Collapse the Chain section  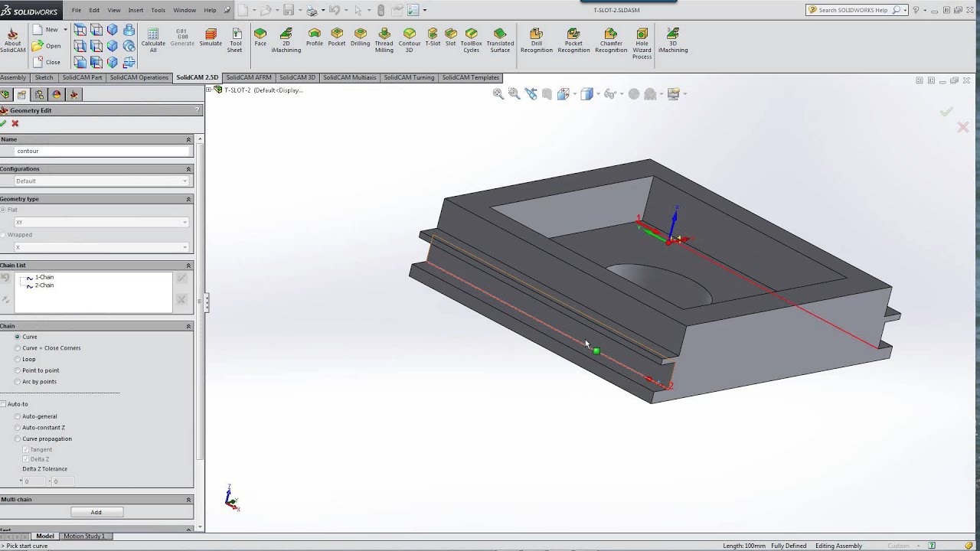click(x=188, y=326)
